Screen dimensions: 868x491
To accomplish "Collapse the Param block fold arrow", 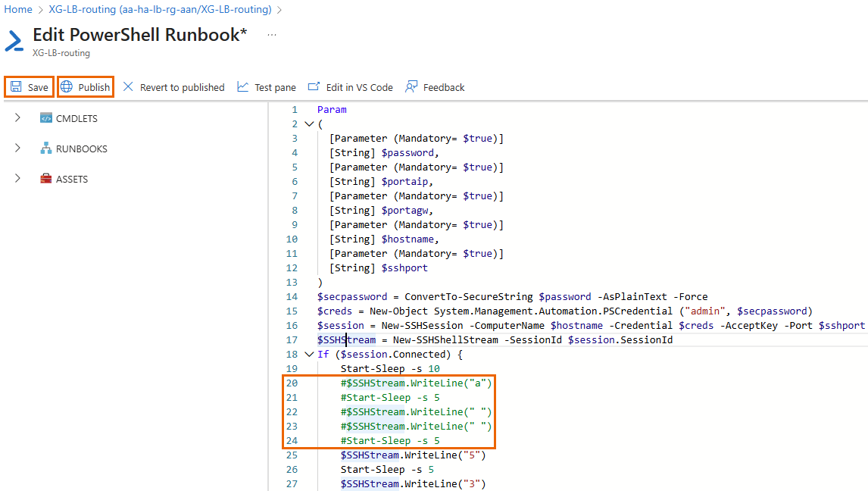I will point(309,124).
